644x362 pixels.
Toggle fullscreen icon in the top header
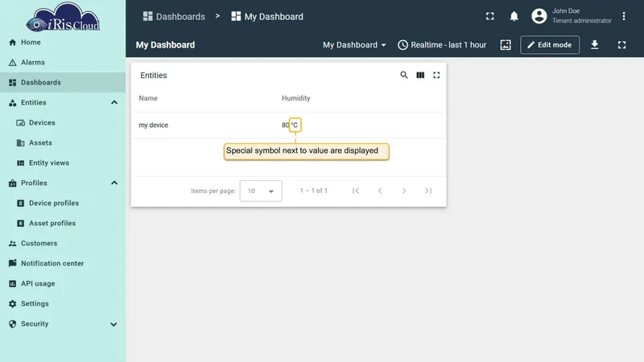tap(489, 16)
